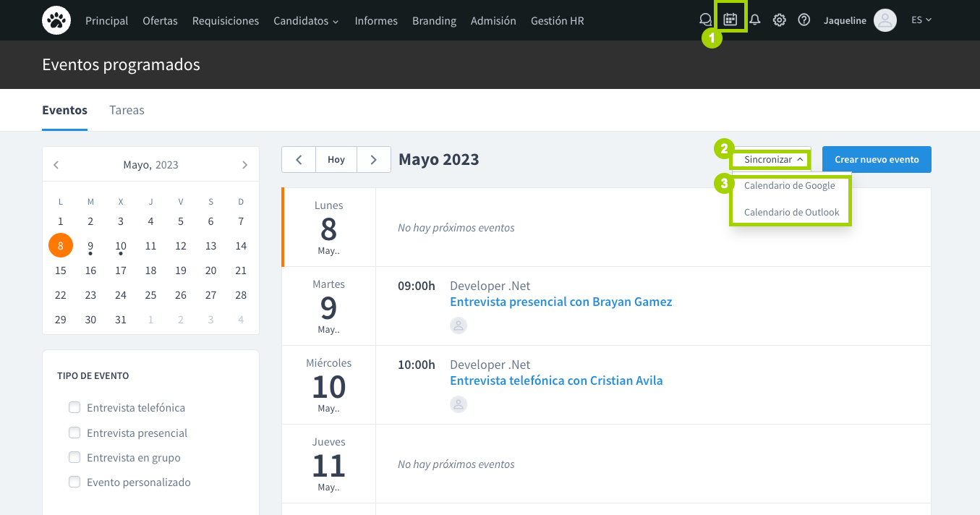980x515 pixels.
Task: Open the ES language selector
Action: click(921, 20)
